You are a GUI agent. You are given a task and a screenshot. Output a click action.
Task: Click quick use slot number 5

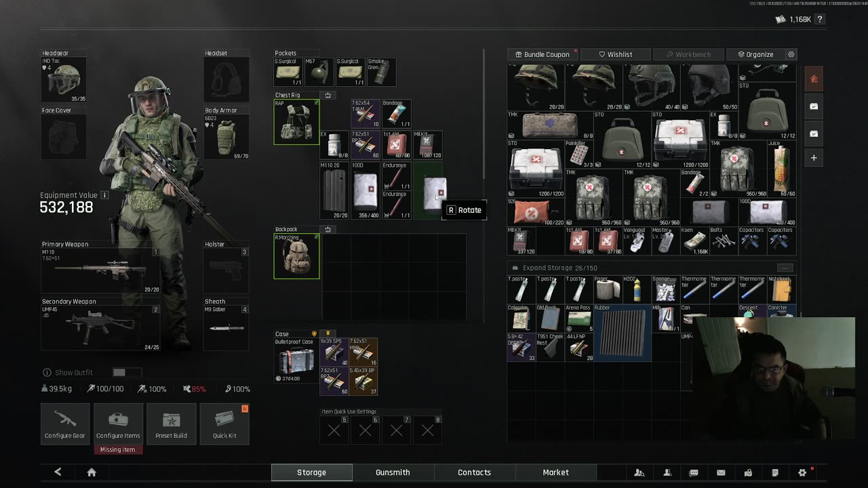[334, 430]
